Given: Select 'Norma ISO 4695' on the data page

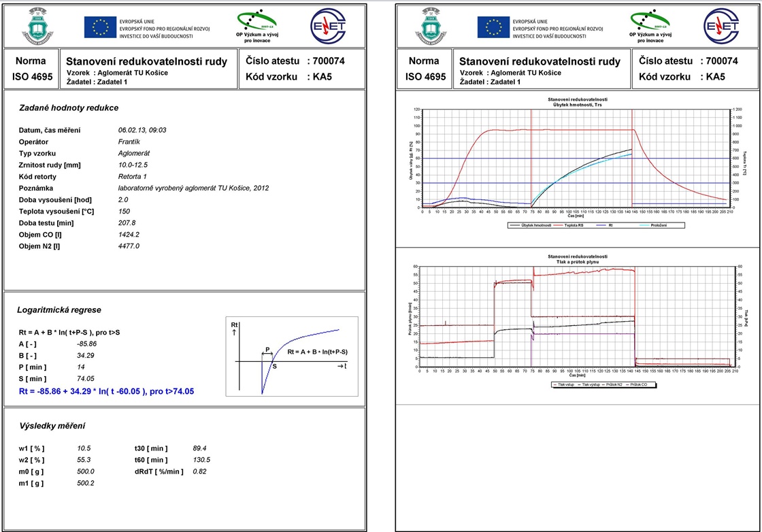Looking at the screenshot, I should (32, 69).
